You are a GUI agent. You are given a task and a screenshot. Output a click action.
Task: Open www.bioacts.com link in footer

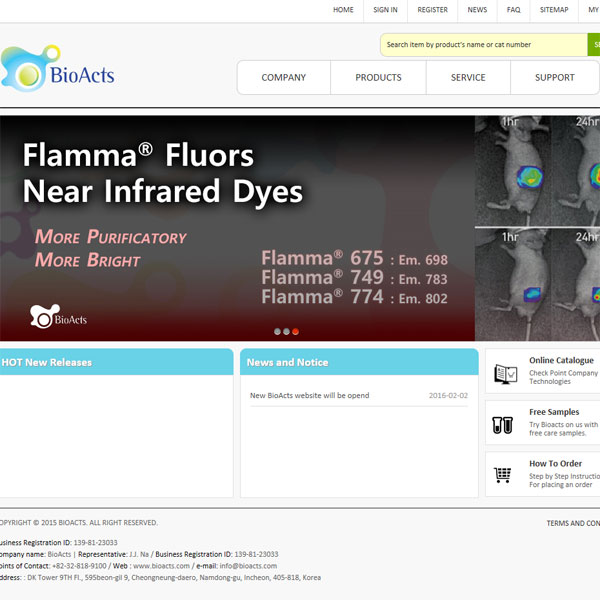click(161, 566)
